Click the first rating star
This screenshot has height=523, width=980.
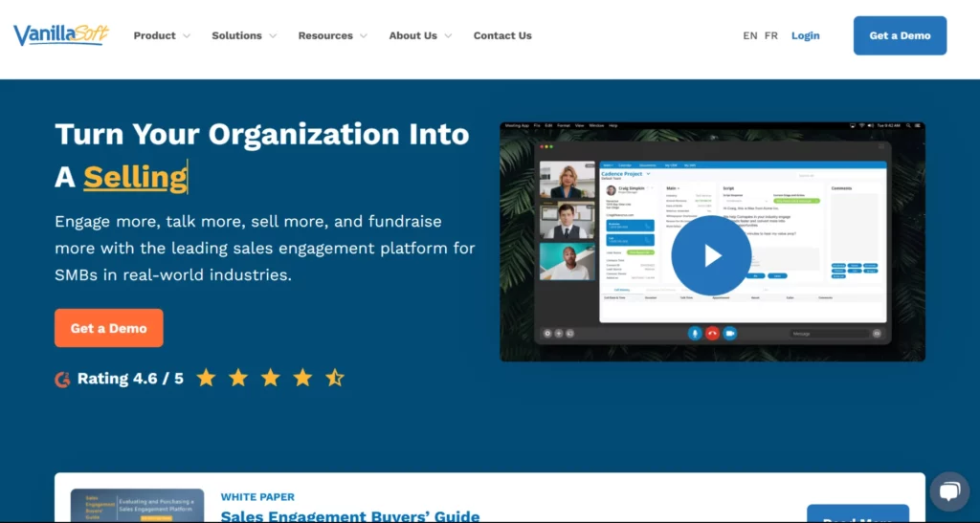[206, 378]
